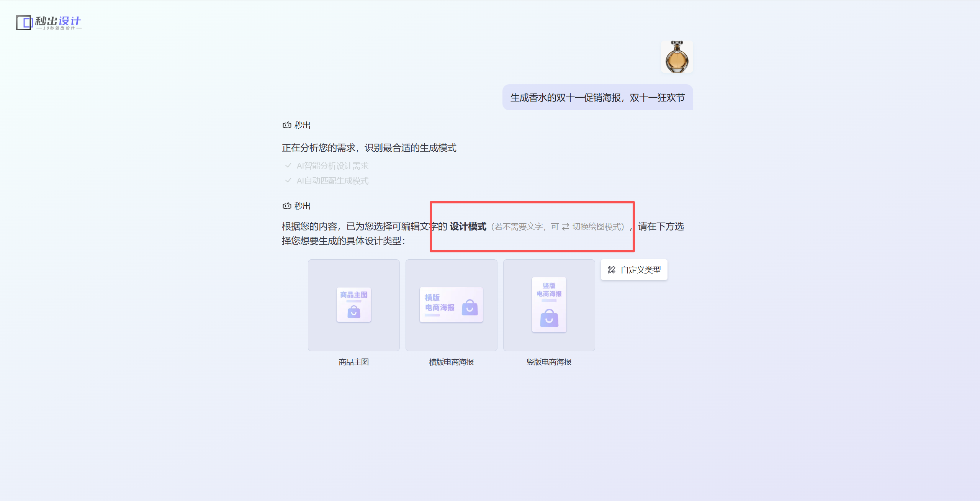Click the 秒出设计 logo icon
The image size is (980, 501).
pyautogui.click(x=24, y=23)
